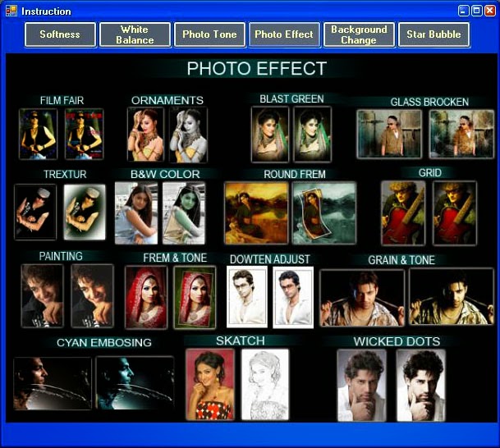
Task: Click the GRAIN & TONE darker result thumbnail
Action: [452, 297]
